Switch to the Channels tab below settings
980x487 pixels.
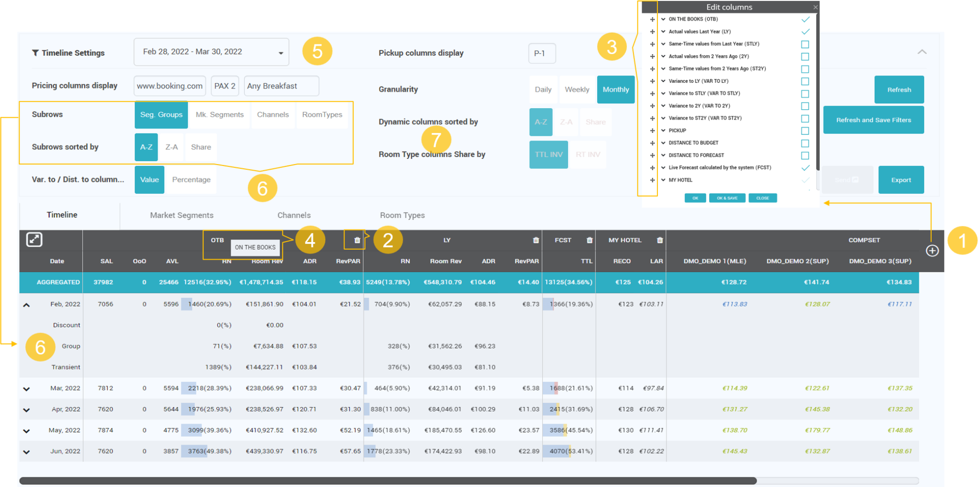tap(294, 215)
